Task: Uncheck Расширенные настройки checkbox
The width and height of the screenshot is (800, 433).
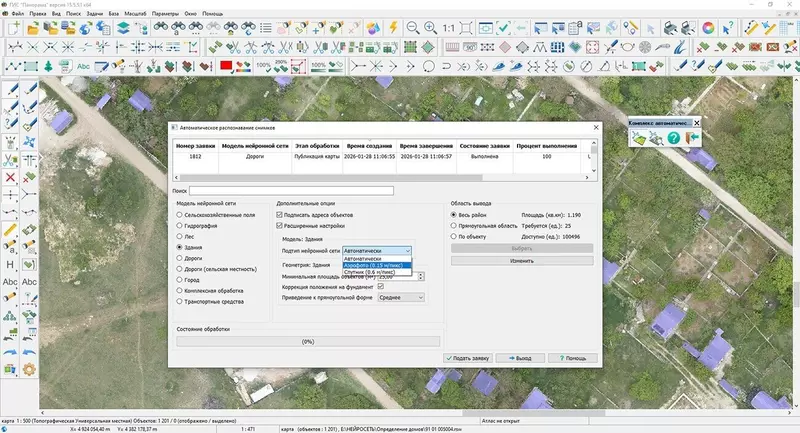Action: coord(277,226)
